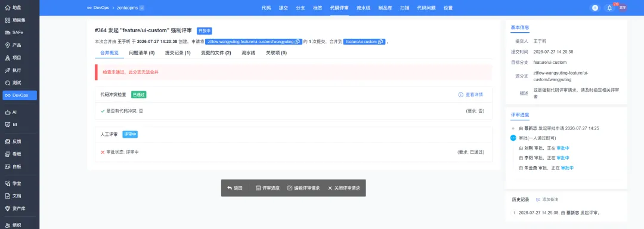The image size is (644, 229).
Task: Click 朱金勇's 审批中 status link
Action: [x=567, y=168]
